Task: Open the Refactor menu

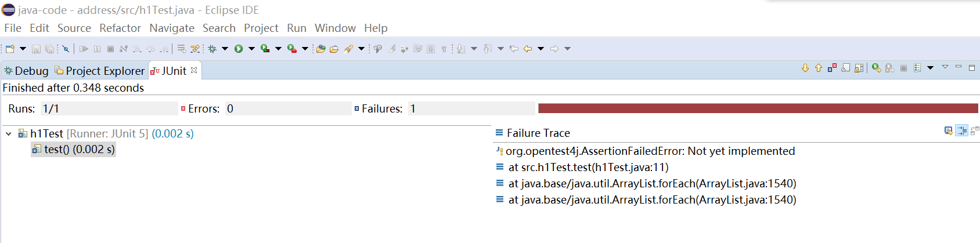Action: click(120, 28)
